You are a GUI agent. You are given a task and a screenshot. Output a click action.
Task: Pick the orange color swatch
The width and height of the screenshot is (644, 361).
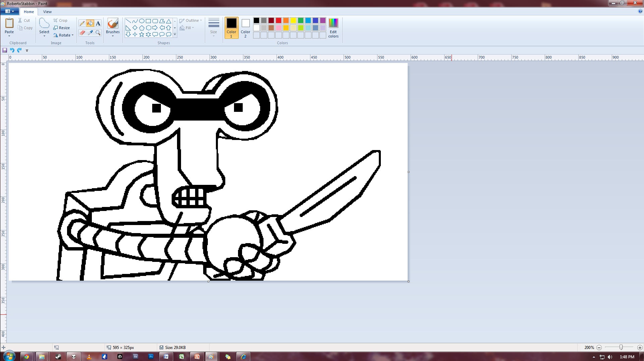click(x=286, y=20)
